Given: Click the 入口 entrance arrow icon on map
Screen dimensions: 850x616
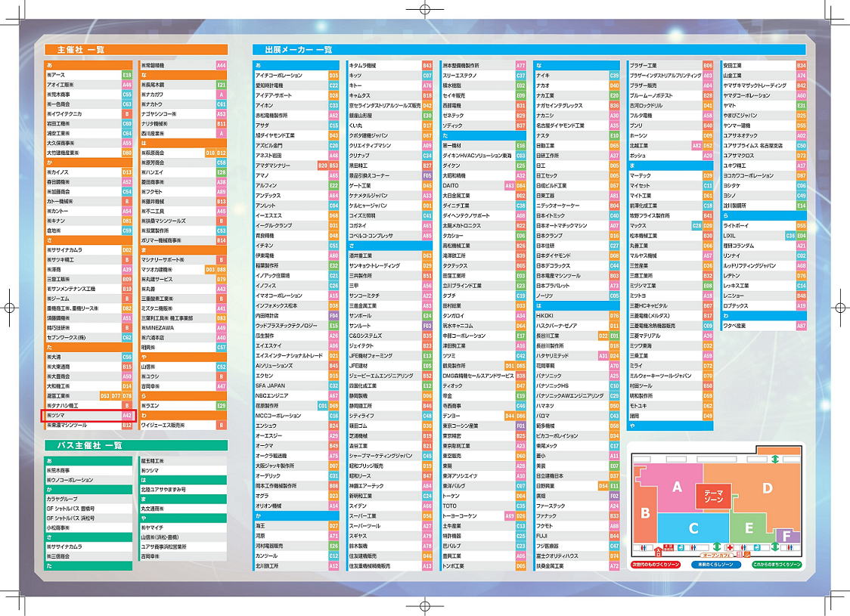Looking at the screenshot, I should pyautogui.click(x=658, y=552).
